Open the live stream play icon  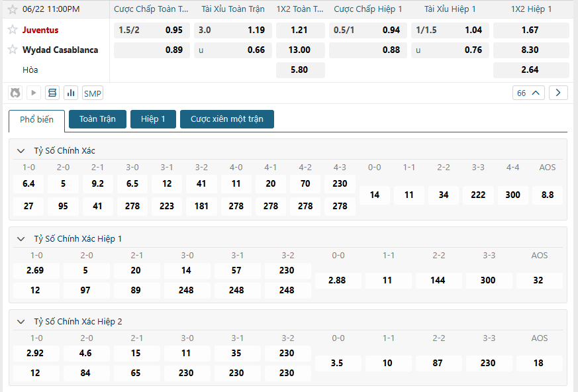34,93
